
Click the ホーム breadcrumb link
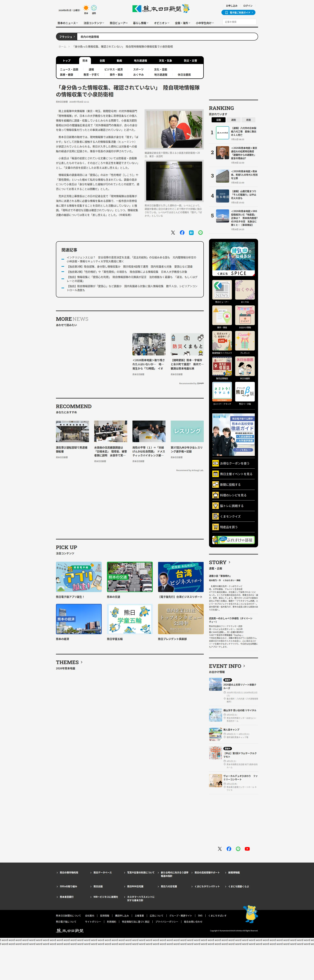(x=62, y=46)
